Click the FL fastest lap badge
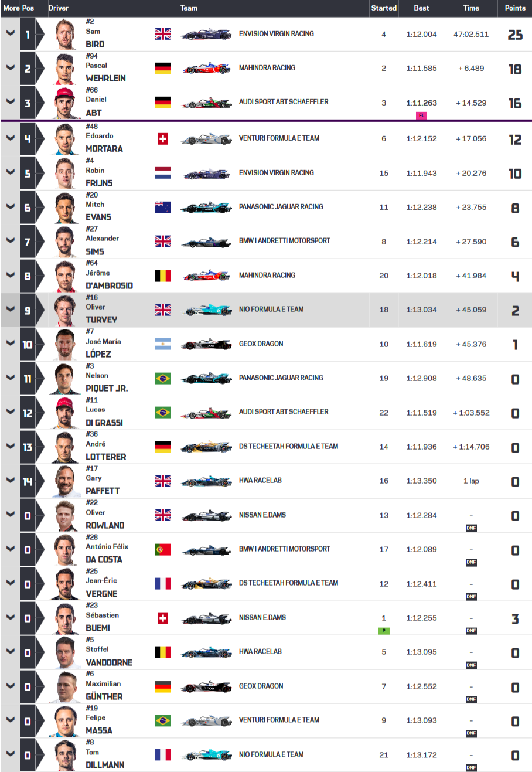 (x=421, y=115)
